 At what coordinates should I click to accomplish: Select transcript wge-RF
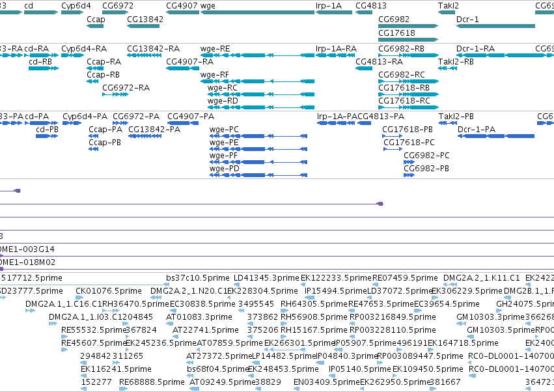tap(214, 75)
